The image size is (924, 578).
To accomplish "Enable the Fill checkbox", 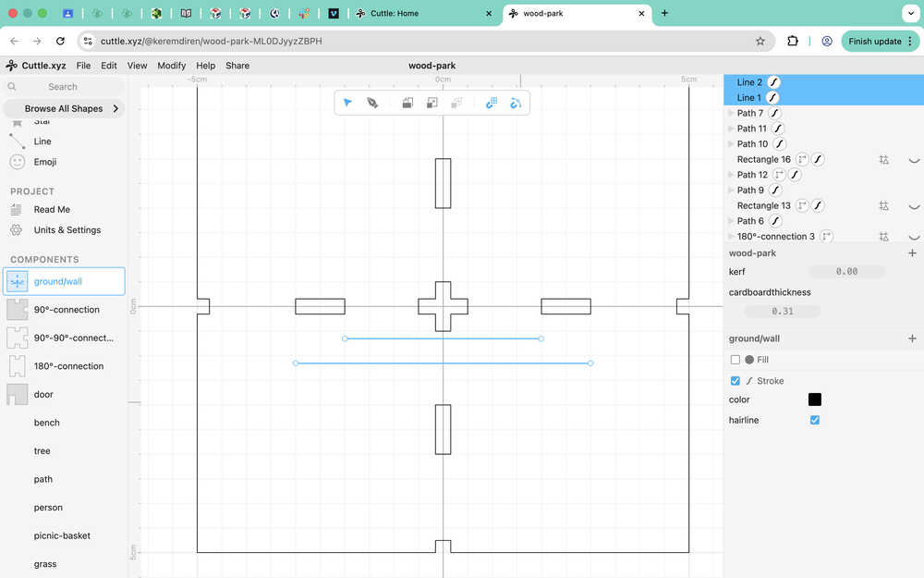I will point(736,360).
